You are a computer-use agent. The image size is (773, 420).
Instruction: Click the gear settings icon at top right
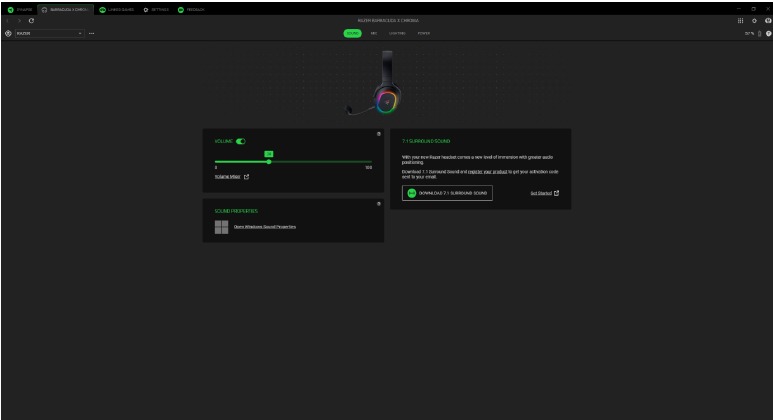click(x=754, y=21)
